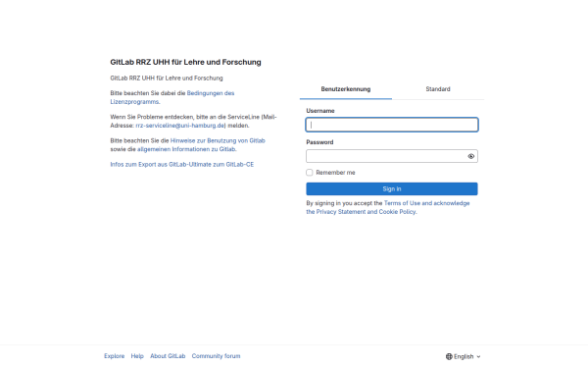Expand the English language dropdown chevron

pos(478,356)
